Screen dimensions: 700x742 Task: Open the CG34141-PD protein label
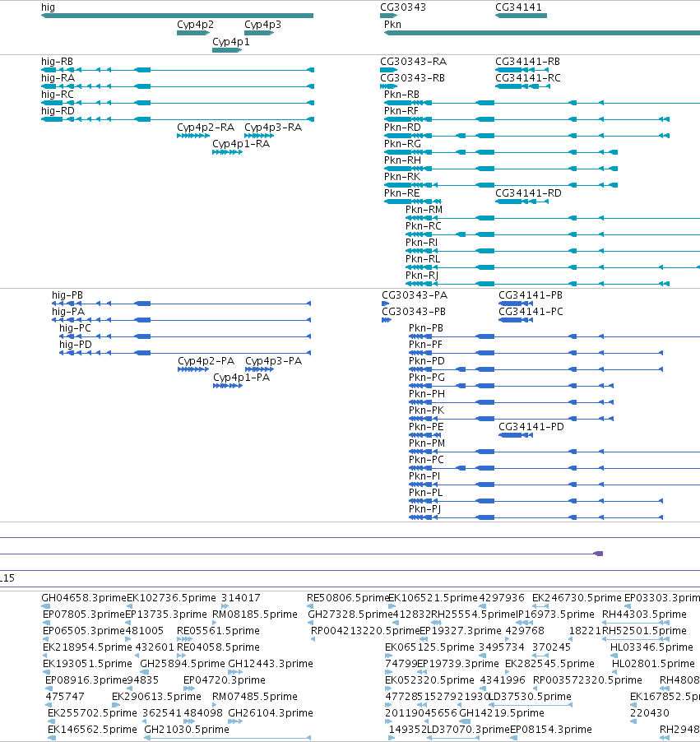[x=531, y=427]
